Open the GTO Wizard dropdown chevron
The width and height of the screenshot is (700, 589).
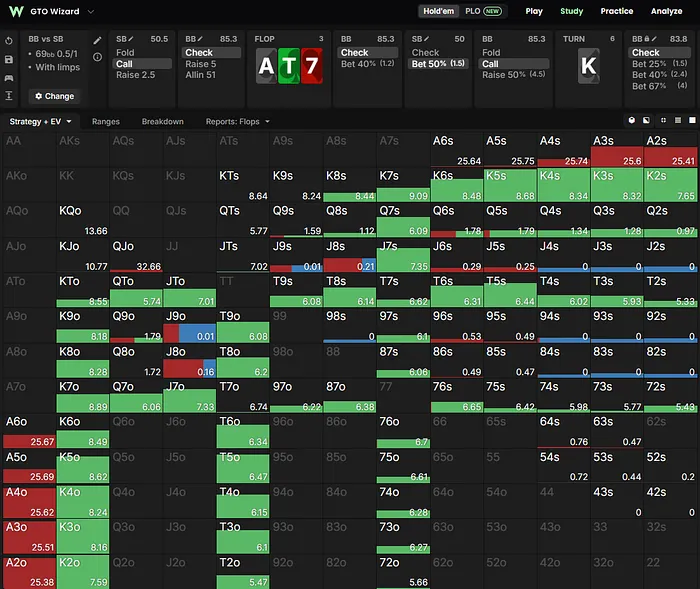click(91, 12)
